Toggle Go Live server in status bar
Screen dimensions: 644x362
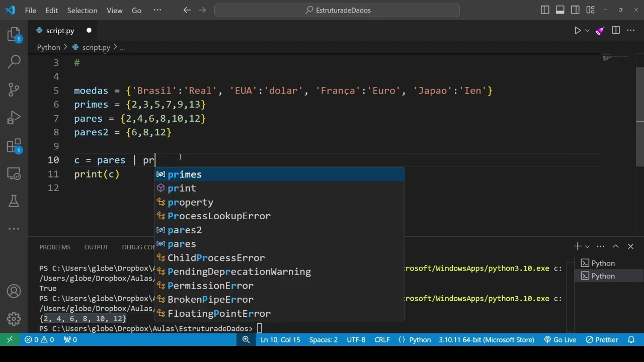coord(560,340)
